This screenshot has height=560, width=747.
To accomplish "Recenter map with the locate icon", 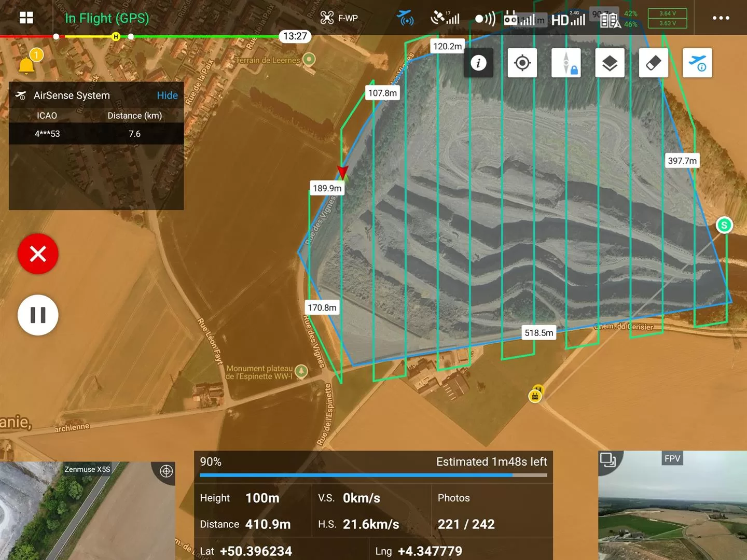I will 522,63.
